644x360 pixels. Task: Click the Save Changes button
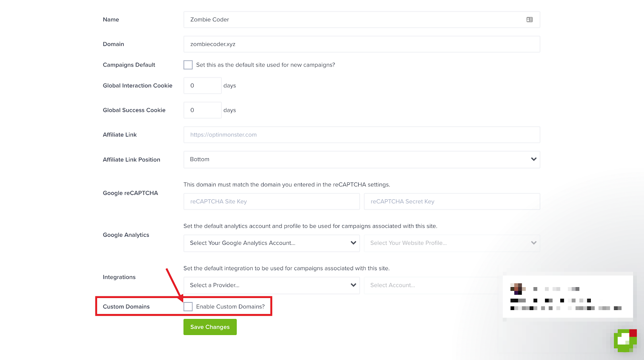(210, 327)
